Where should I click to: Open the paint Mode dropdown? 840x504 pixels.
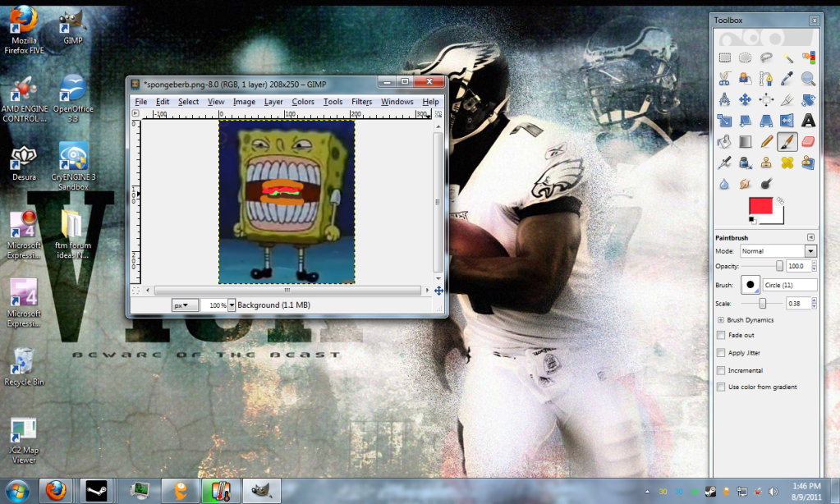(778, 250)
